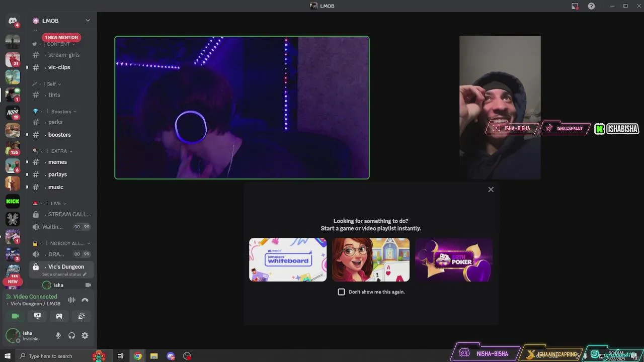
Task: Focus the purple-lit video tile
Action: click(x=242, y=108)
